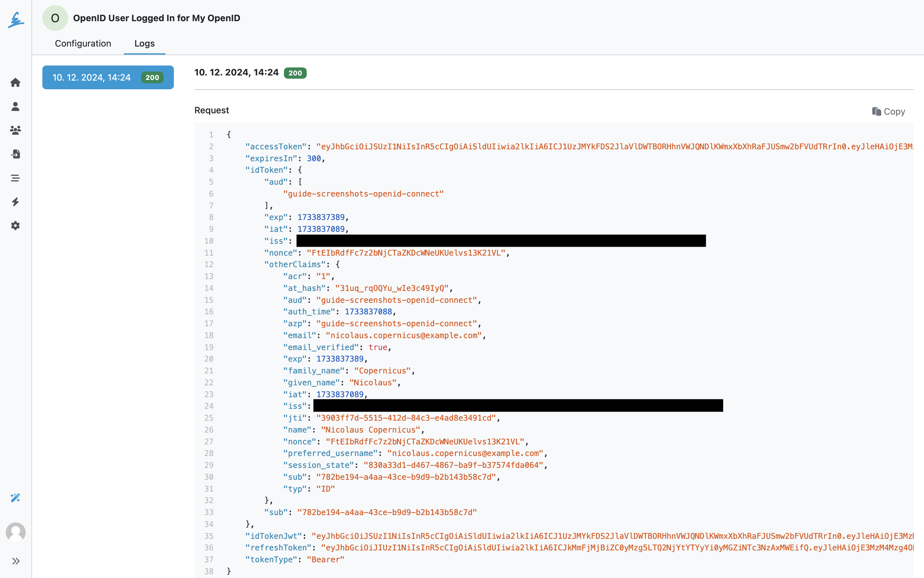Viewport: 924px width, 578px height.
Task: Click the 200 status badge in the detail header
Action: [x=295, y=73]
